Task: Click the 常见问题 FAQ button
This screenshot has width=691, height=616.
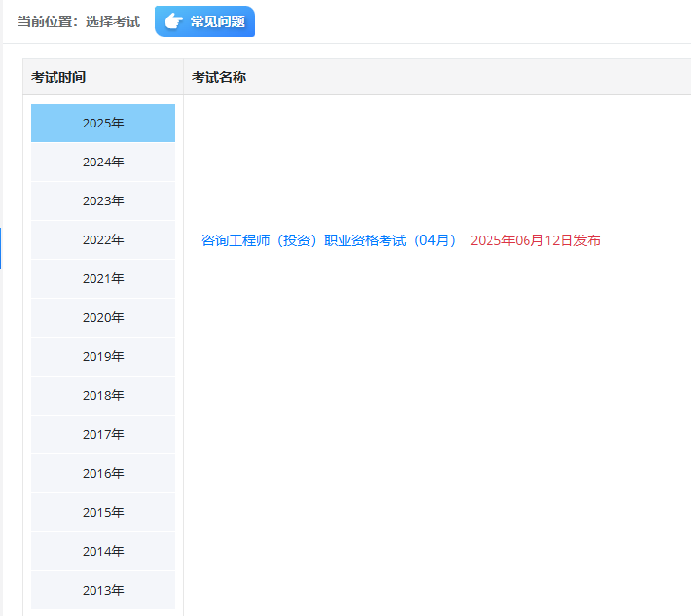Action: [x=204, y=21]
